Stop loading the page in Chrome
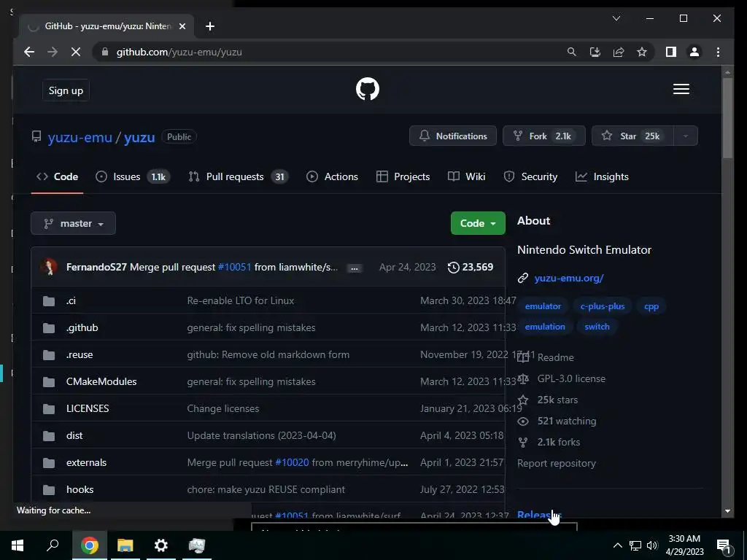747x560 pixels. pos(76,52)
